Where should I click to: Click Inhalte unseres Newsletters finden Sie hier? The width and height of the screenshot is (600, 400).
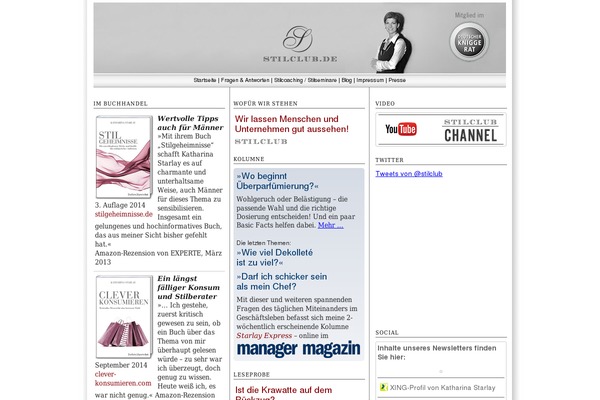click(x=437, y=353)
